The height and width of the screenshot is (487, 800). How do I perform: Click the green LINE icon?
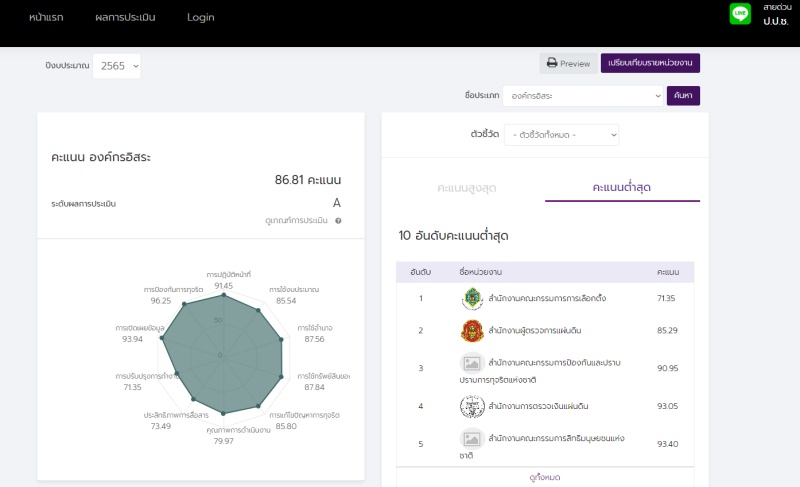pos(740,15)
